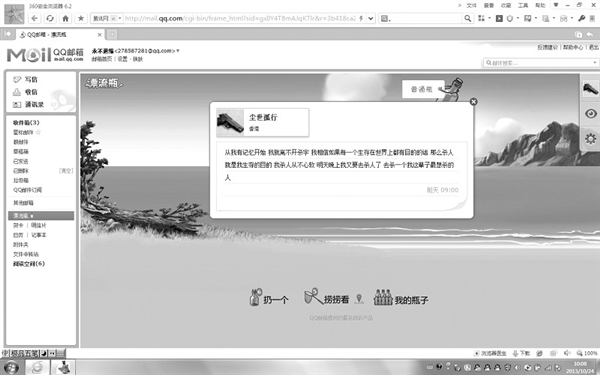The image size is (600, 375).
Task: Click the magnifier search icon in browser toolbar
Action: pos(468,18)
